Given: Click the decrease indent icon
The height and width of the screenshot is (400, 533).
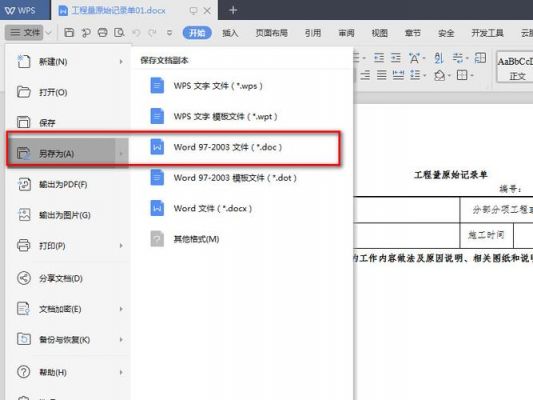Looking at the screenshot, I should tap(379, 58).
